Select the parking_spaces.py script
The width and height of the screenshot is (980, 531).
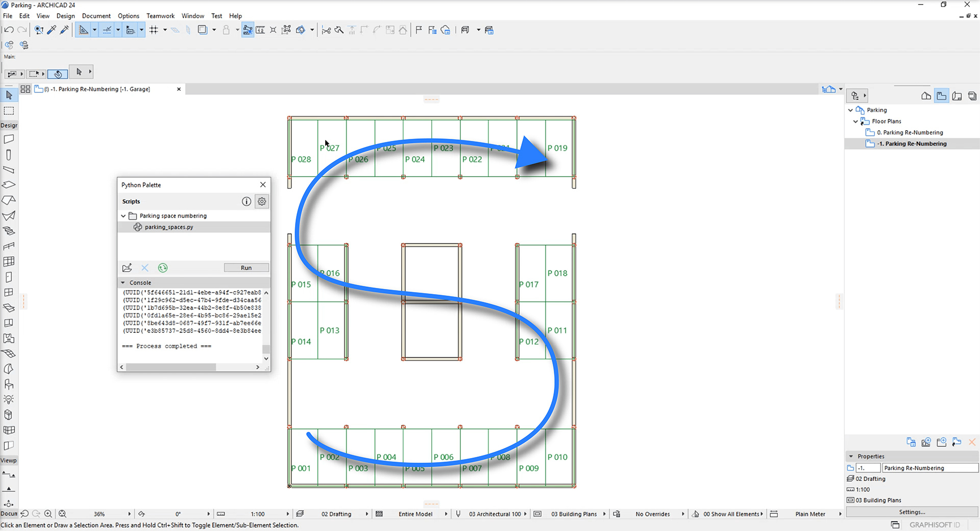(x=168, y=227)
